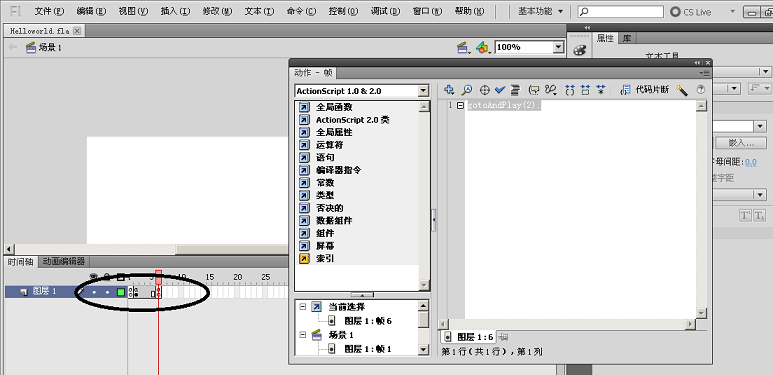
Task: Click down arrow of script editor vertical scrollbar
Action: pyautogui.click(x=702, y=313)
